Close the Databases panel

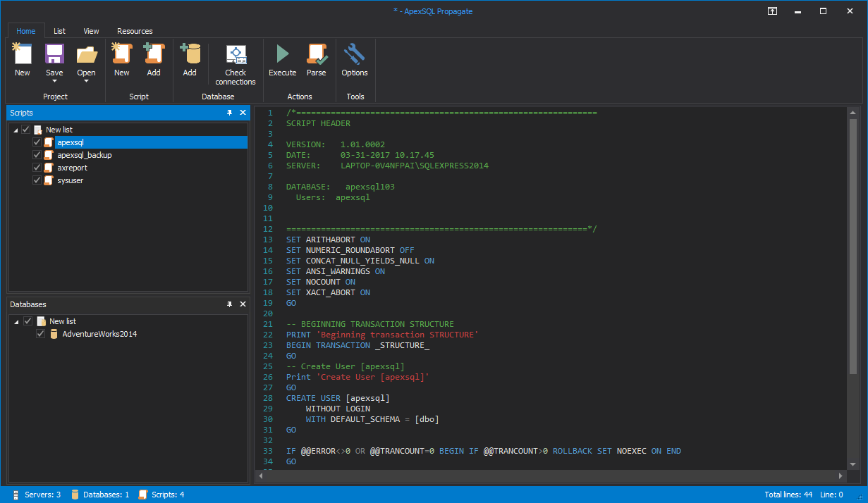click(243, 304)
